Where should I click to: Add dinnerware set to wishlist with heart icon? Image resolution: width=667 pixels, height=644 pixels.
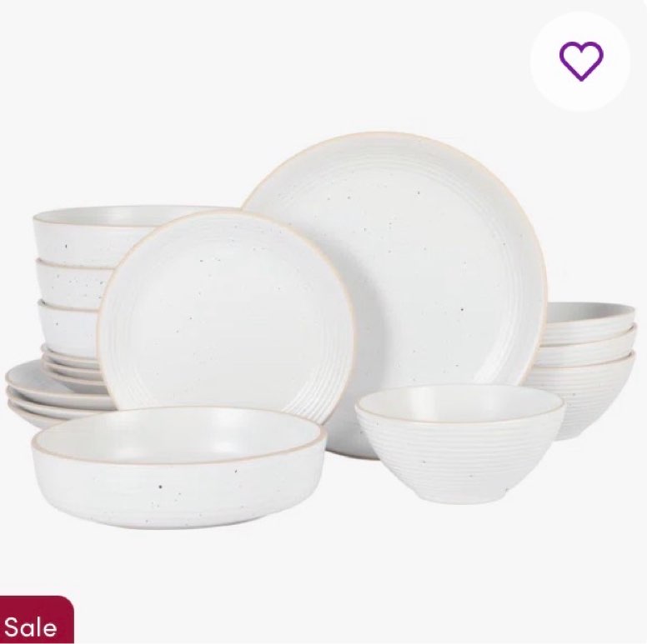(580, 61)
